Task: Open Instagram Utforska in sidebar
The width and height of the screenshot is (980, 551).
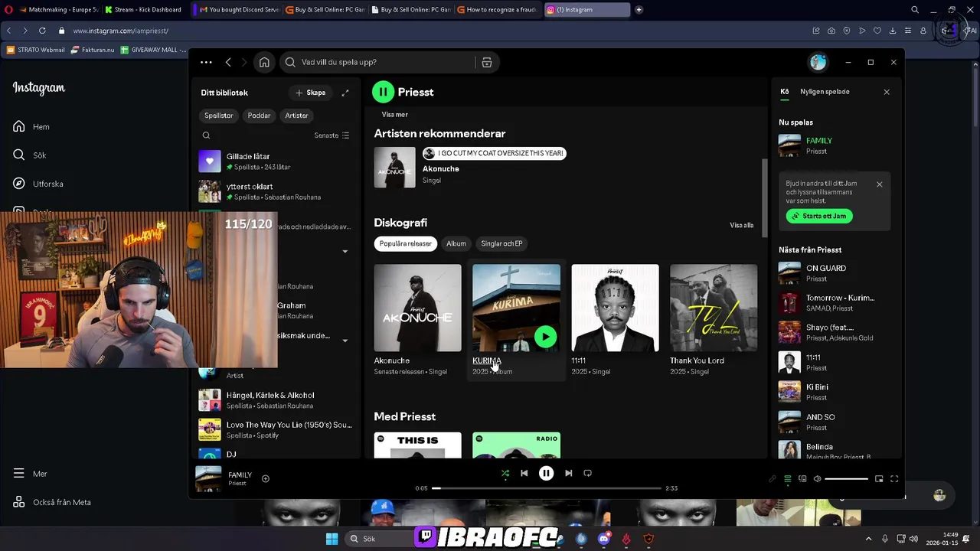Action: [38, 184]
